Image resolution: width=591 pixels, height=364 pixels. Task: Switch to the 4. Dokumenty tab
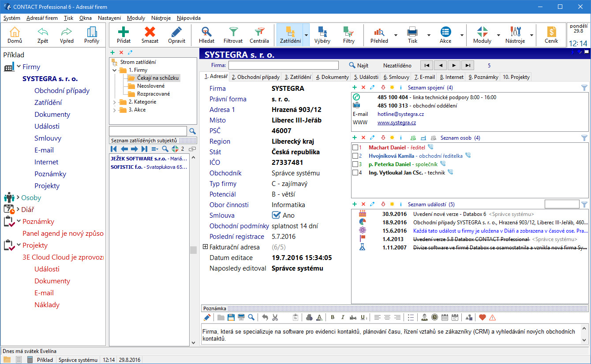pyautogui.click(x=332, y=77)
